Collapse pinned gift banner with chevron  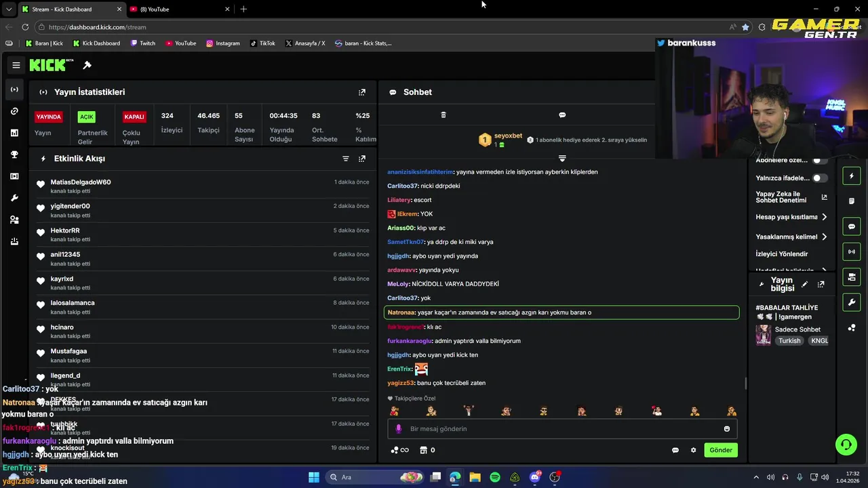pyautogui.click(x=562, y=158)
